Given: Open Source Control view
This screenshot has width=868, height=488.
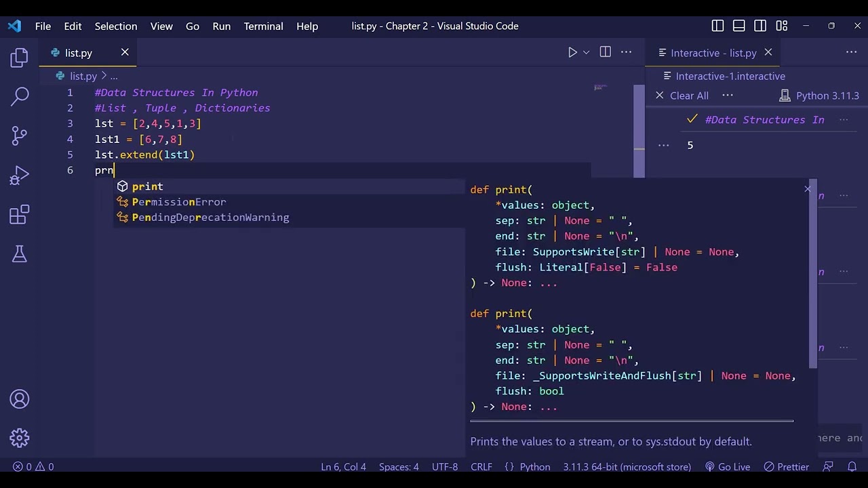Looking at the screenshot, I should coord(20,136).
